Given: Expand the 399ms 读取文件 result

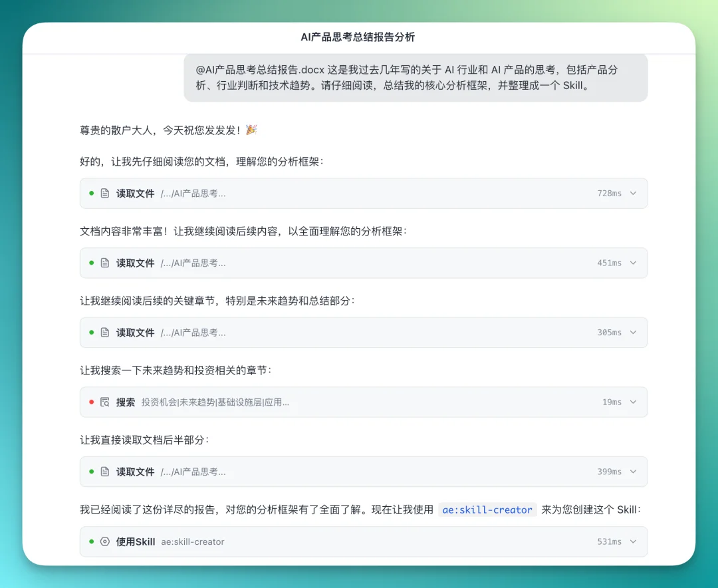Looking at the screenshot, I should [x=633, y=472].
